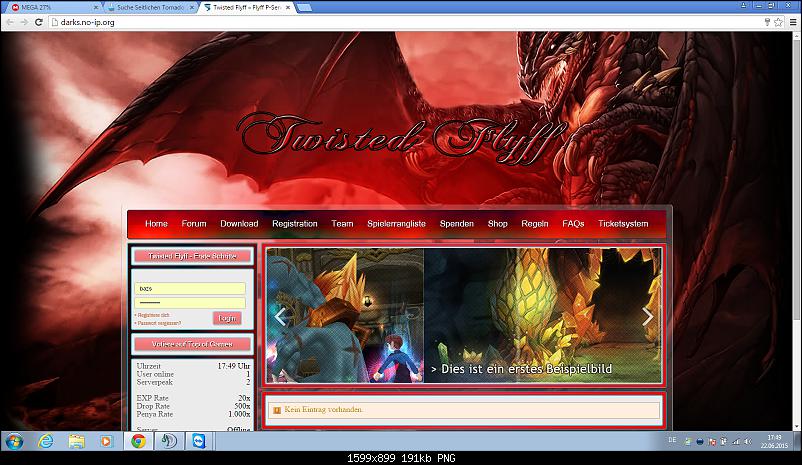The height and width of the screenshot is (465, 802).
Task: Show previous slide with left arrow
Action: pyautogui.click(x=280, y=317)
